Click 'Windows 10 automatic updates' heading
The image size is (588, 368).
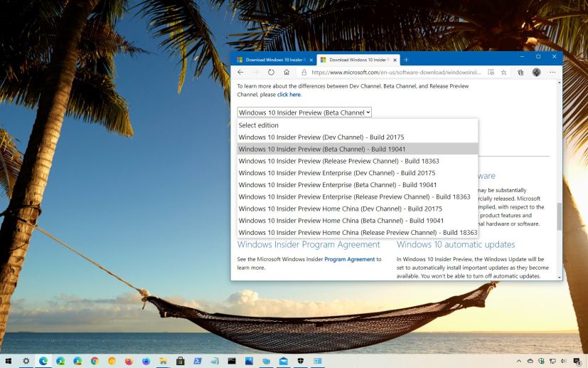[456, 245]
